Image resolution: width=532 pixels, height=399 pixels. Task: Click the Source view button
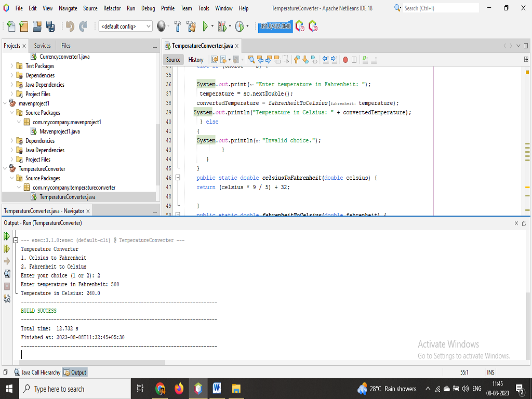pos(173,60)
